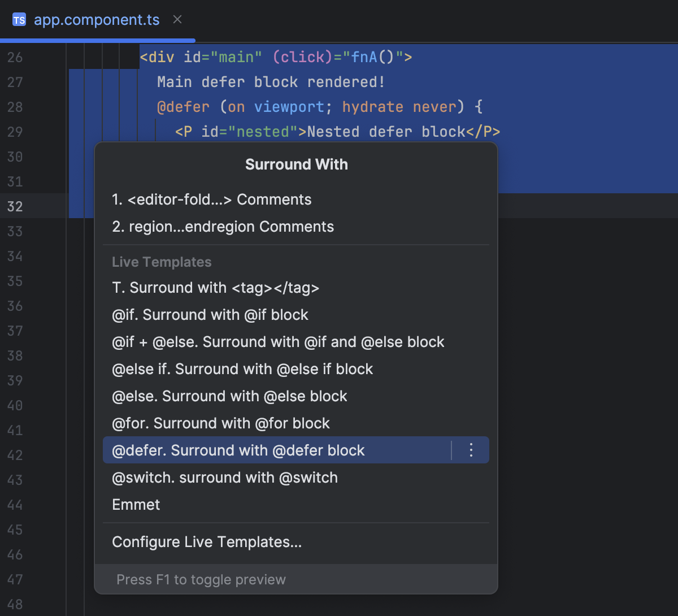
Task: Close the app.component.ts tab
Action: pos(177,19)
